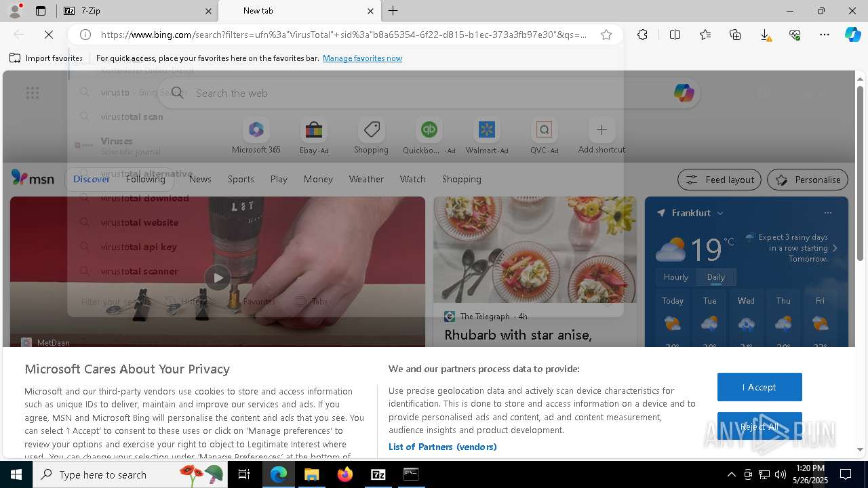Switch weather to Hourly
This screenshot has width=868, height=488.
(675, 277)
